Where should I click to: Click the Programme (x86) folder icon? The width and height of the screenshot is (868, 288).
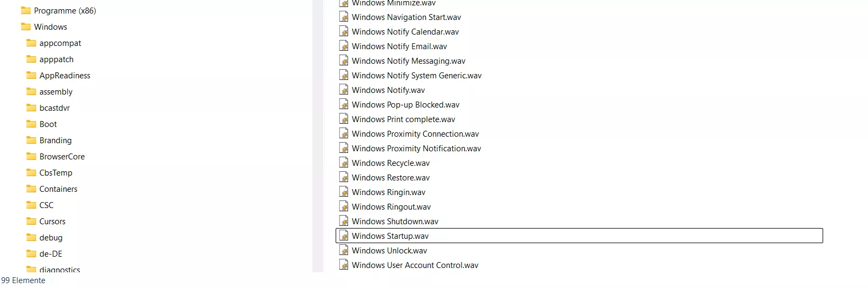tap(26, 10)
